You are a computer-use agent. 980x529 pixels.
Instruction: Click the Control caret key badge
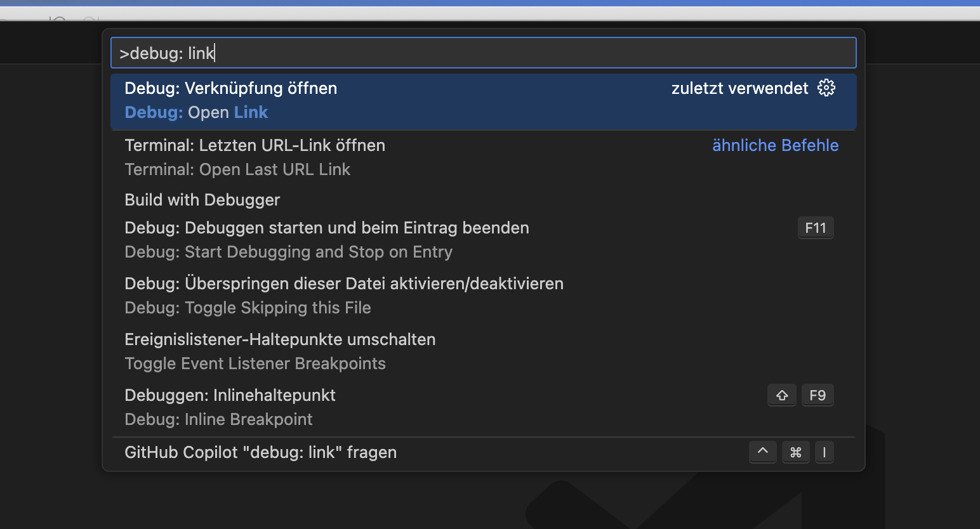point(762,452)
